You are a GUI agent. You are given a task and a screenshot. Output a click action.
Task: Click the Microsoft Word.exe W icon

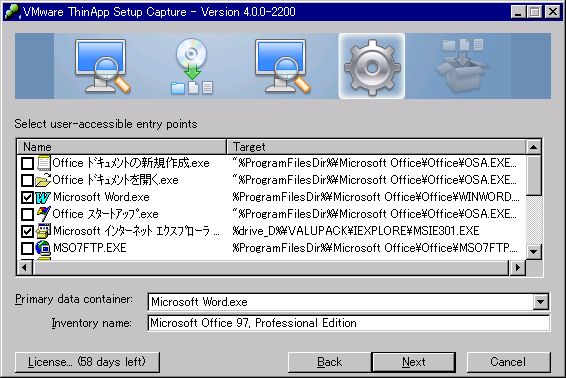(43, 197)
